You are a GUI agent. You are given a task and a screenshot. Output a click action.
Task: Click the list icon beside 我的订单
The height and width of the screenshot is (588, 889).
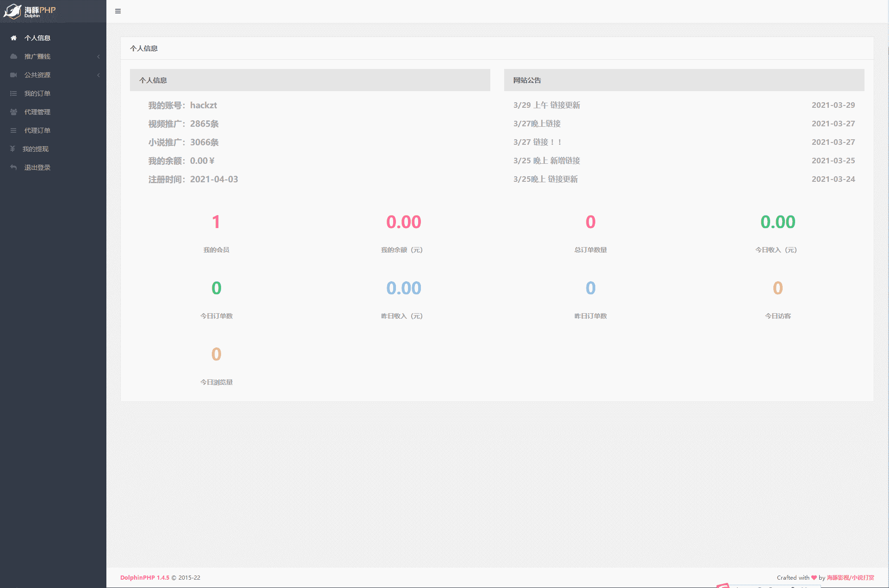13,93
